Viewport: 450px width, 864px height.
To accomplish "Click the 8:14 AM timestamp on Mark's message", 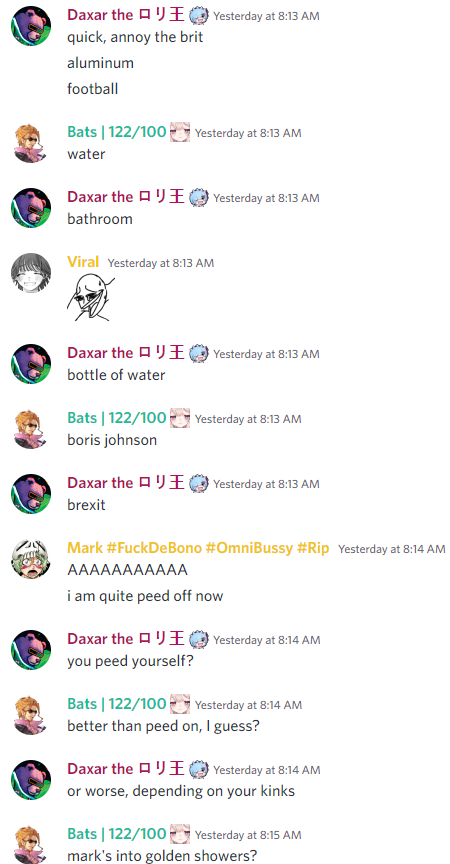I will pyautogui.click(x=392, y=549).
